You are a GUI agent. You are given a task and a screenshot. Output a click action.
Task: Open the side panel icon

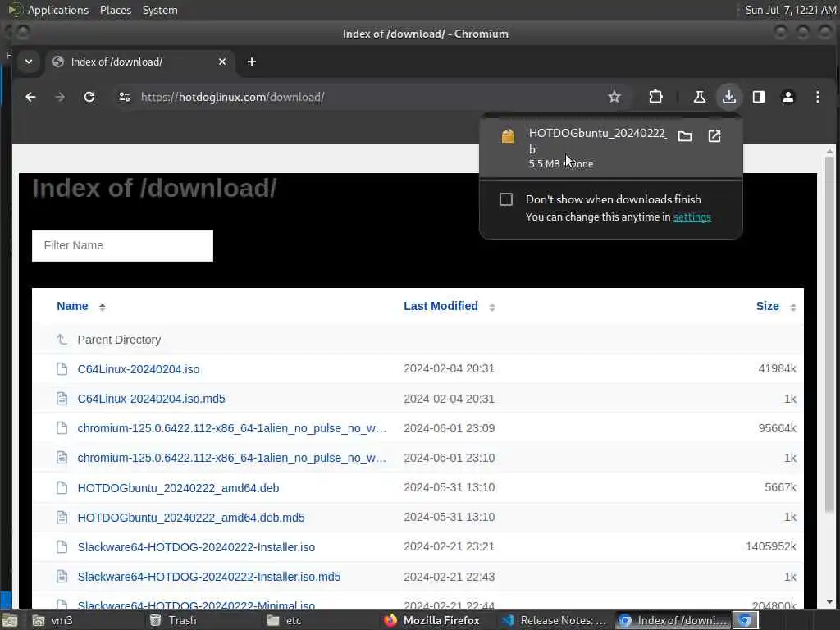pyautogui.click(x=759, y=97)
